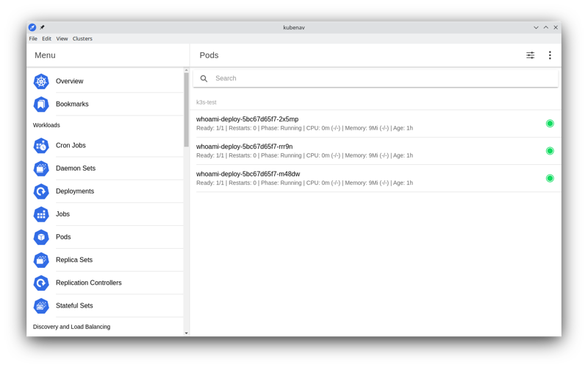Click the Stateful Sets icon

coord(41,306)
